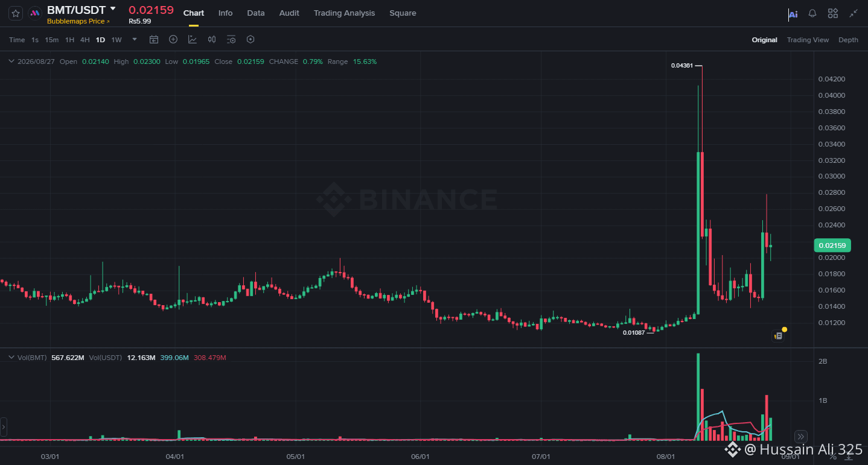
Task: Open the Square tab
Action: pyautogui.click(x=403, y=13)
